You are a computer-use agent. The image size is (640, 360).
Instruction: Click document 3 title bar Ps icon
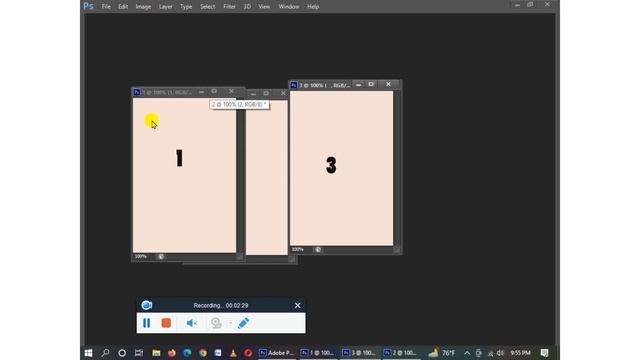(294, 85)
